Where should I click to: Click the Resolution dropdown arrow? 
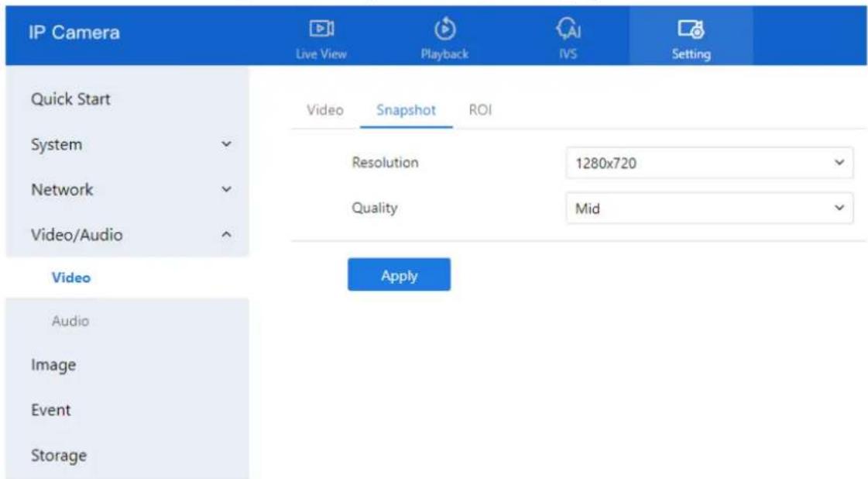[839, 163]
